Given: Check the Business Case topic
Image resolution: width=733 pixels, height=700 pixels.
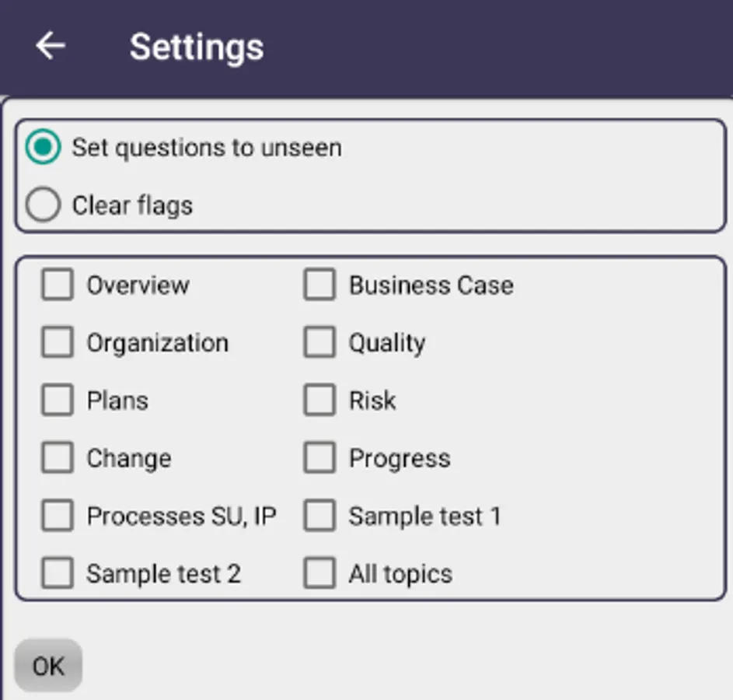Looking at the screenshot, I should 319,285.
